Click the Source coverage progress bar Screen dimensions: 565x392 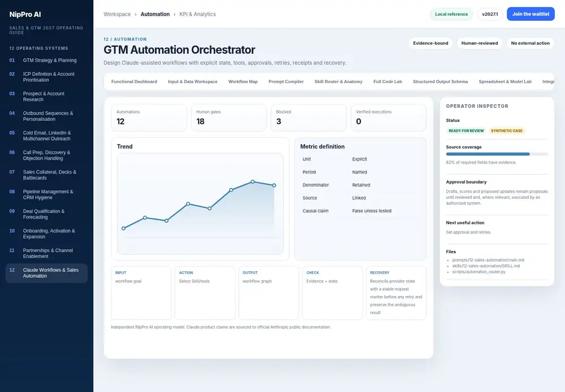(x=497, y=154)
